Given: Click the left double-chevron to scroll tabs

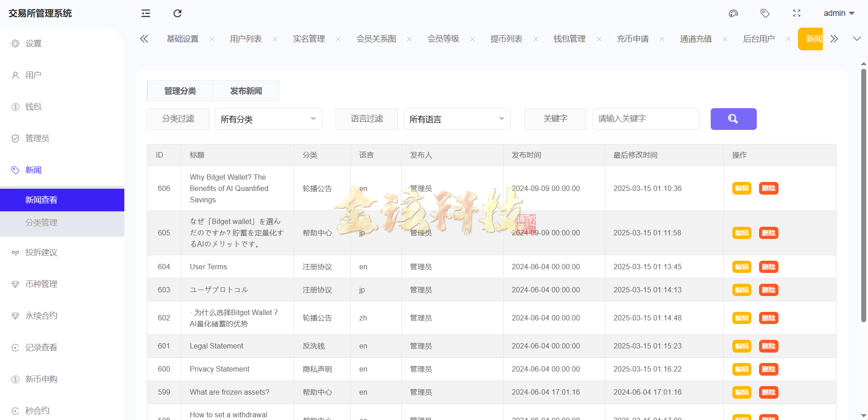Looking at the screenshot, I should coord(144,39).
